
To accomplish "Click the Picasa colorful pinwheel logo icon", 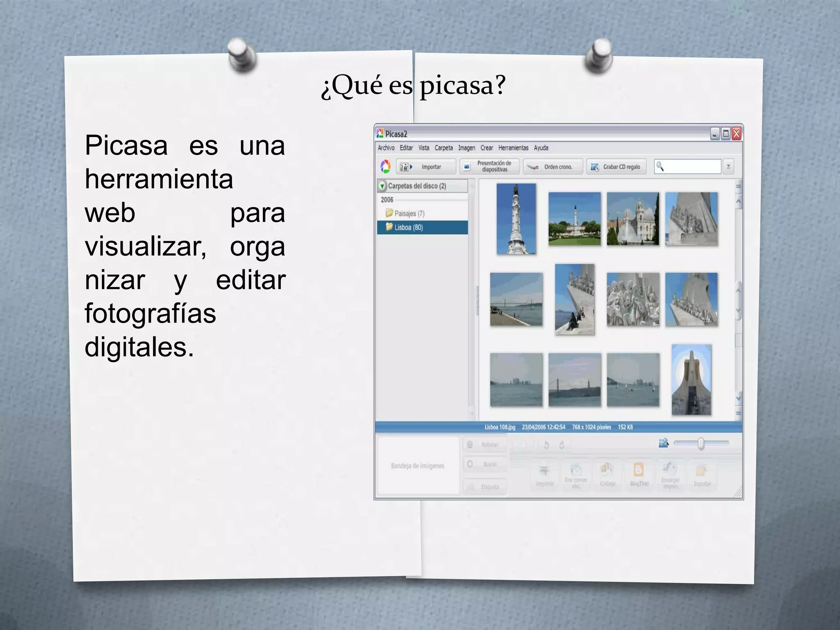I will pyautogui.click(x=386, y=167).
